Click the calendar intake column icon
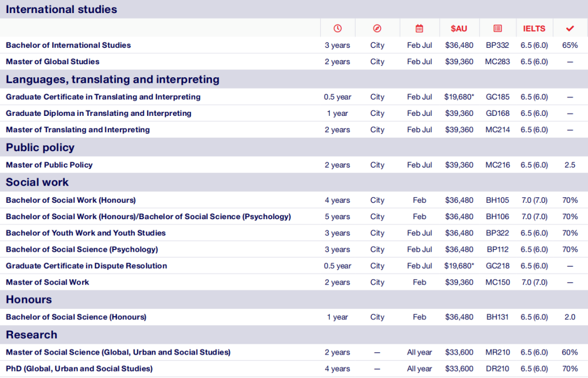Image resolution: width=588 pixels, height=378 pixels. pos(419,28)
